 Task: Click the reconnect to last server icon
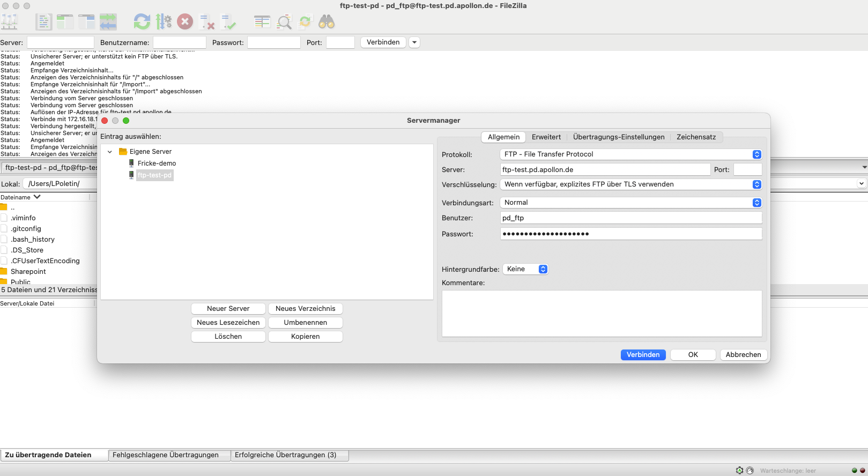coord(228,22)
